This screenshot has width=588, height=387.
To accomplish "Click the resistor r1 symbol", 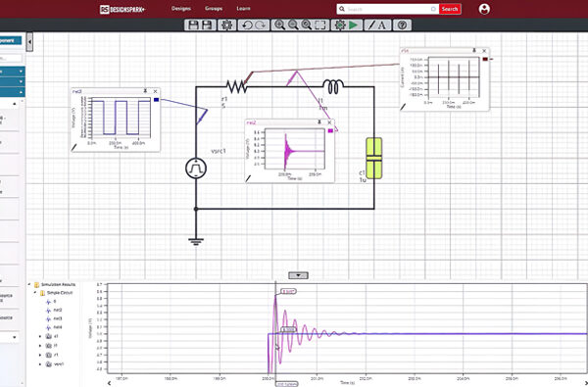I will pos(236,87).
